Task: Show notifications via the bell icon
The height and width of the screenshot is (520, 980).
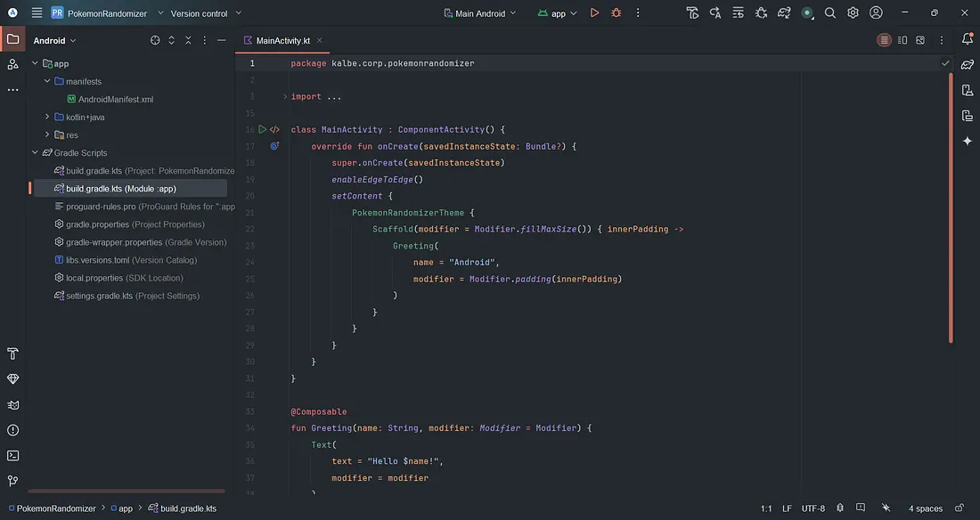Action: (968, 39)
